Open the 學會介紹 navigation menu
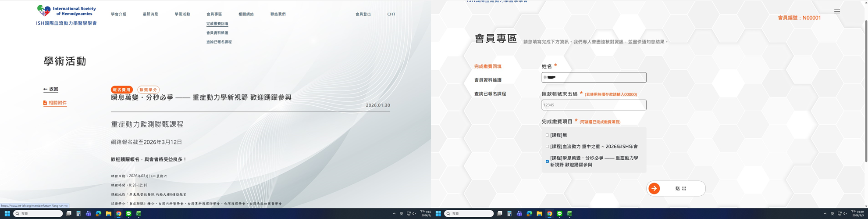The width and height of the screenshot is (868, 219). [x=118, y=14]
